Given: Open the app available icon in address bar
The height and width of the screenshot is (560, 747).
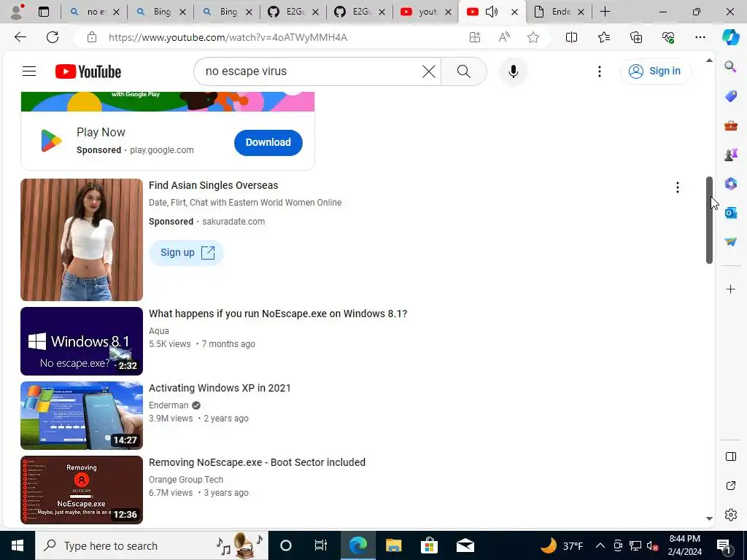Looking at the screenshot, I should click(475, 37).
